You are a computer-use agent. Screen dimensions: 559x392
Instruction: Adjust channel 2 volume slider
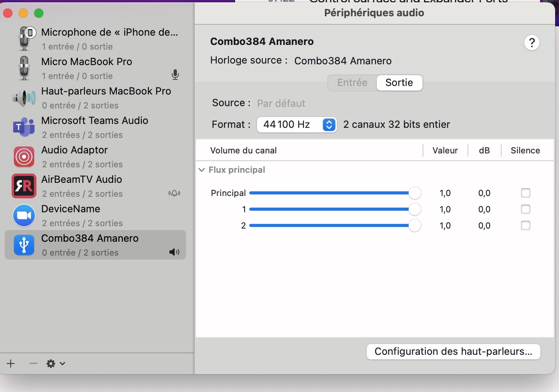335,225
